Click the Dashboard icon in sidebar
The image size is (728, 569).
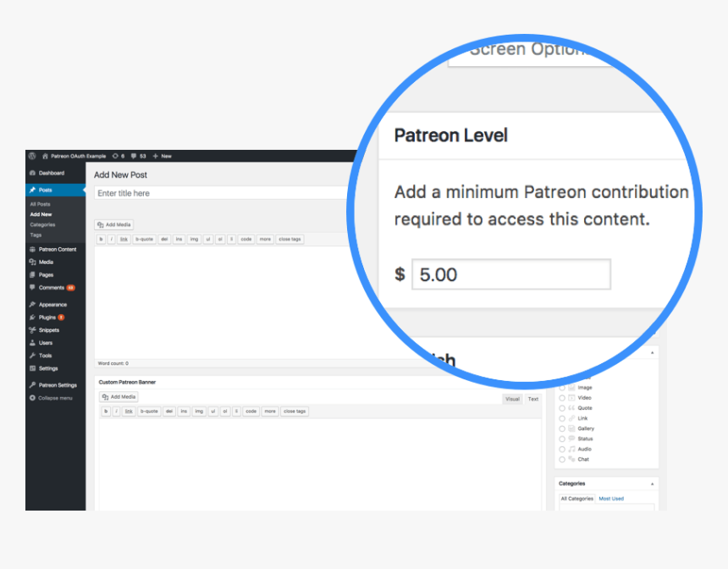click(32, 173)
